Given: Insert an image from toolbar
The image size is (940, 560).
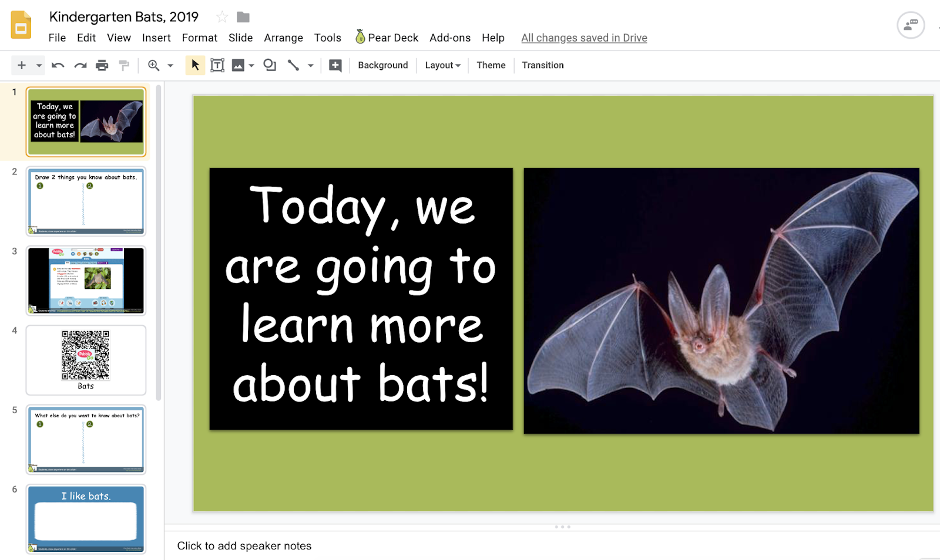Looking at the screenshot, I should click(238, 65).
